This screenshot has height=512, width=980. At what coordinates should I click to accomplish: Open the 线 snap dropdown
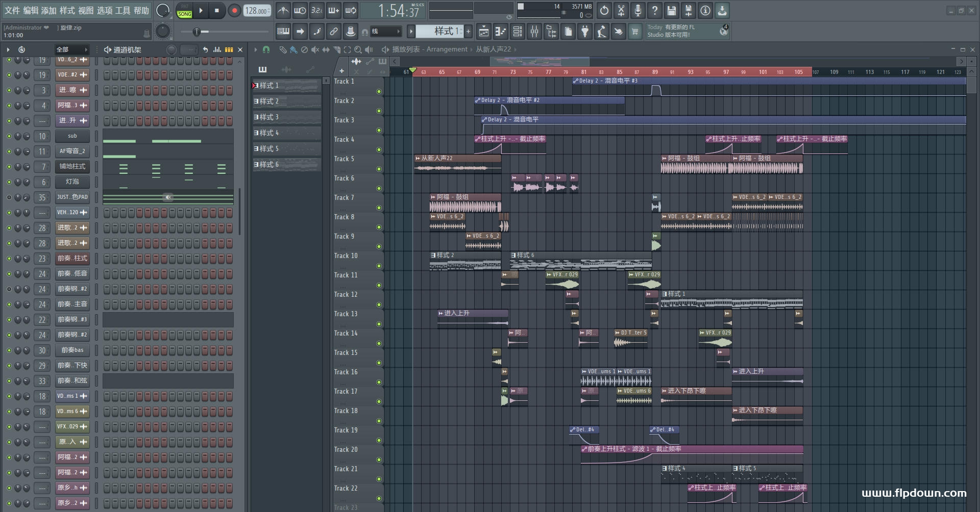pos(386,32)
